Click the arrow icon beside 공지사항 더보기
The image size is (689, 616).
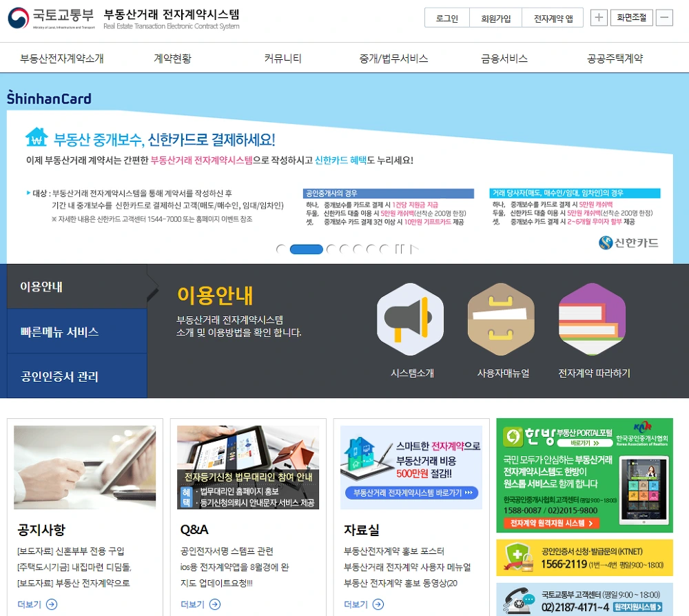click(x=52, y=604)
